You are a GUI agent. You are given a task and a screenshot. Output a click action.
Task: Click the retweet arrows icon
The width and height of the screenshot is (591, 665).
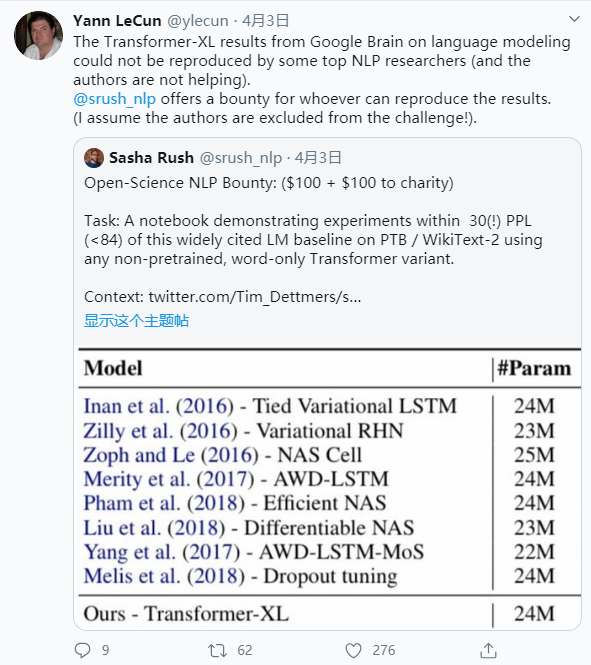click(x=217, y=650)
